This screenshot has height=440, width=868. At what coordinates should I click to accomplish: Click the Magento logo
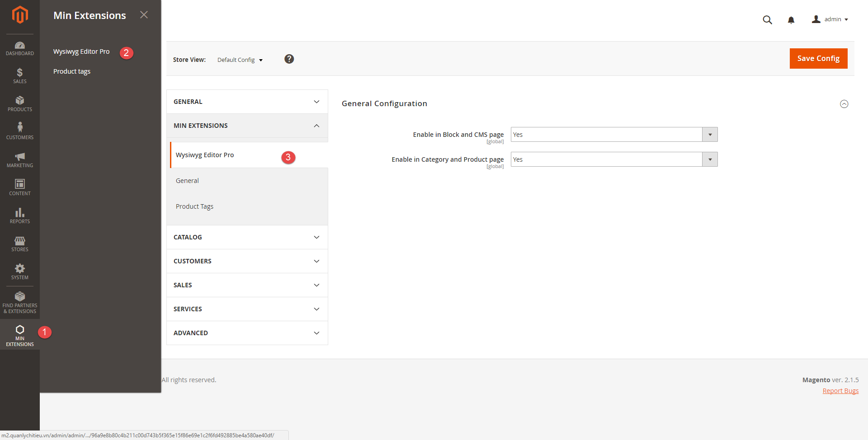tap(20, 15)
